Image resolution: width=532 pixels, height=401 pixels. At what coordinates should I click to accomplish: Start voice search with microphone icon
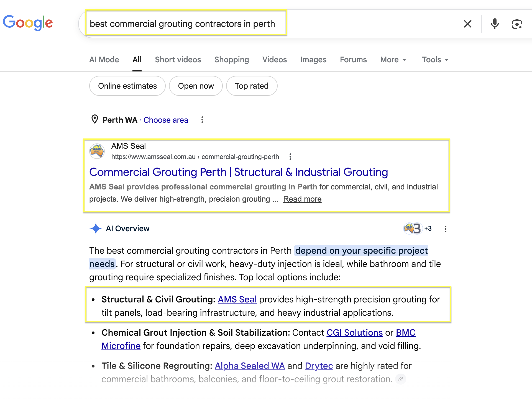(495, 24)
